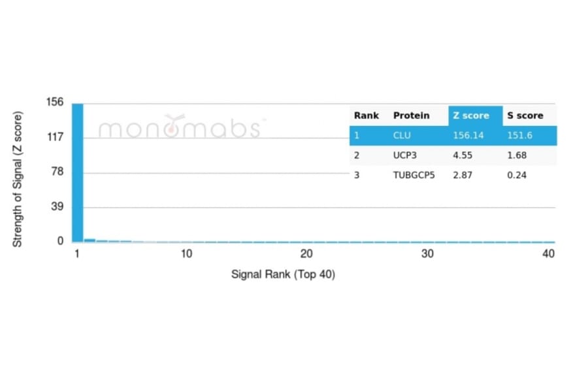This screenshot has width=588, height=388.
Task: Click the 20 tick label on X axis
Action: click(x=306, y=253)
